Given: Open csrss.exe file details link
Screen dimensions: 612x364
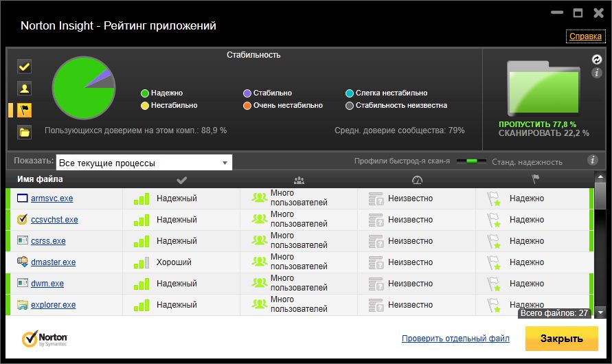Looking at the screenshot, I should (x=48, y=240).
